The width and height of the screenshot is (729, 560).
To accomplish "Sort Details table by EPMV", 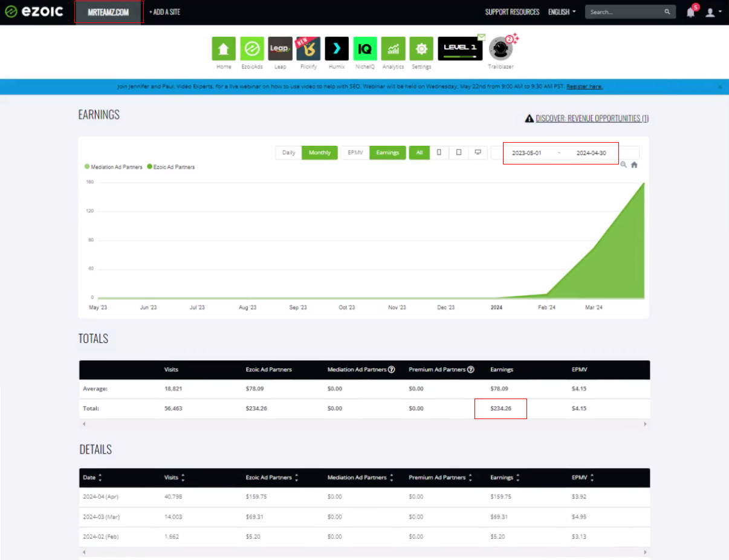I will [x=583, y=478].
